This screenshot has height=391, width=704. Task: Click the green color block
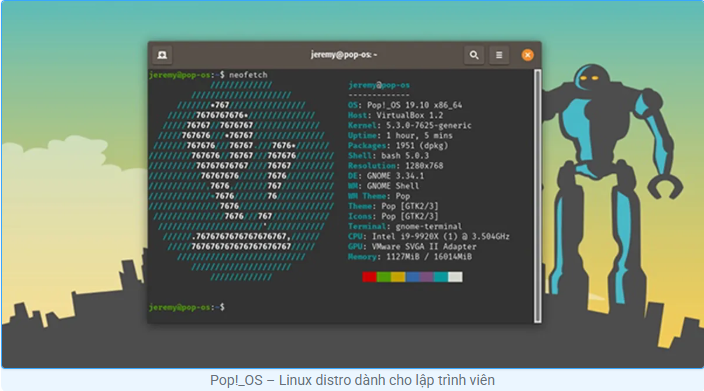(384, 277)
